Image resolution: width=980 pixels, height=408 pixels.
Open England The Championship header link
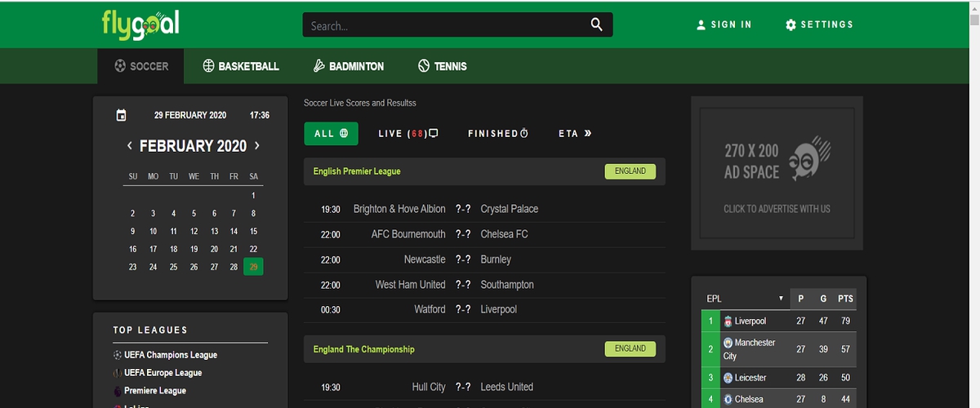(x=364, y=349)
